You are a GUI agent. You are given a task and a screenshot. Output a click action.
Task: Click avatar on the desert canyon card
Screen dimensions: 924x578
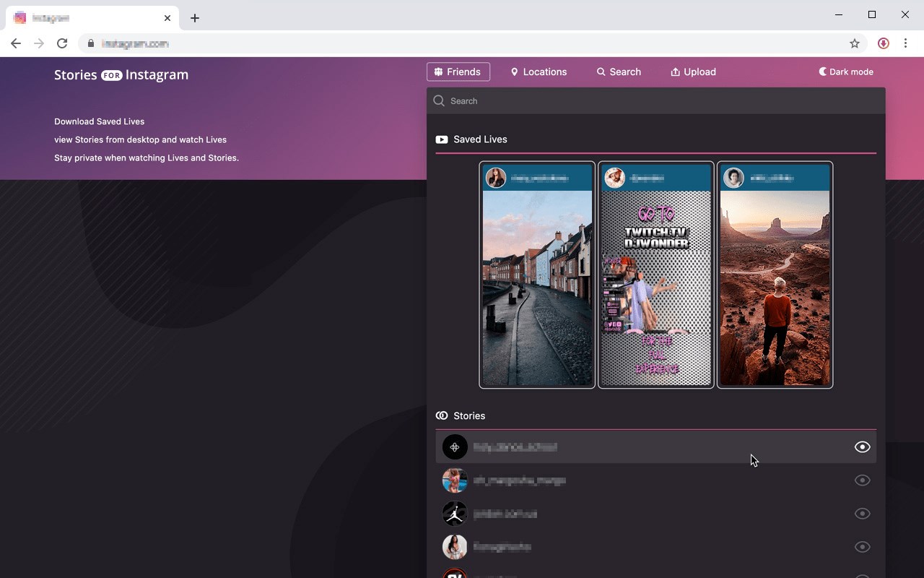(733, 178)
